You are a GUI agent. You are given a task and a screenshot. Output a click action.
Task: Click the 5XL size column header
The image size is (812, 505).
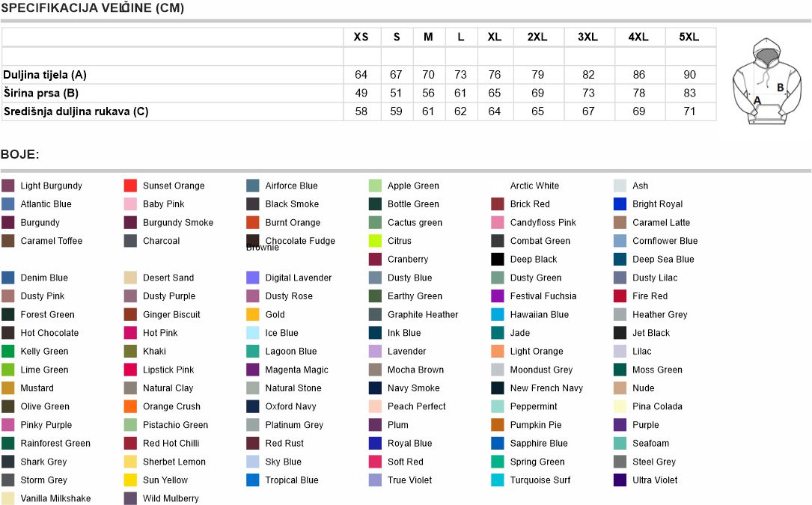coord(689,37)
